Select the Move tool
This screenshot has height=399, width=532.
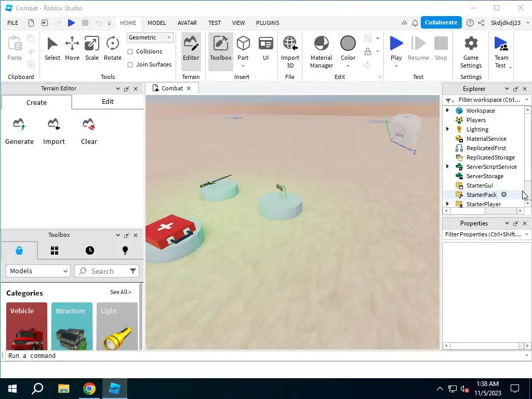pos(72,49)
